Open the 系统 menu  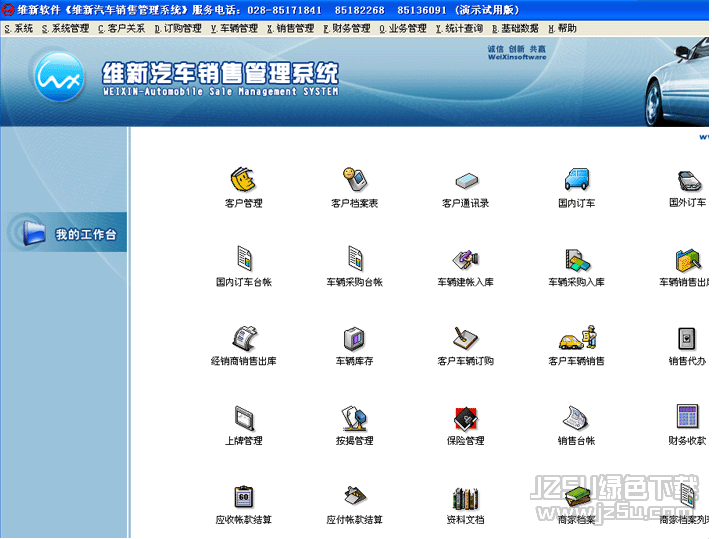pos(19,29)
